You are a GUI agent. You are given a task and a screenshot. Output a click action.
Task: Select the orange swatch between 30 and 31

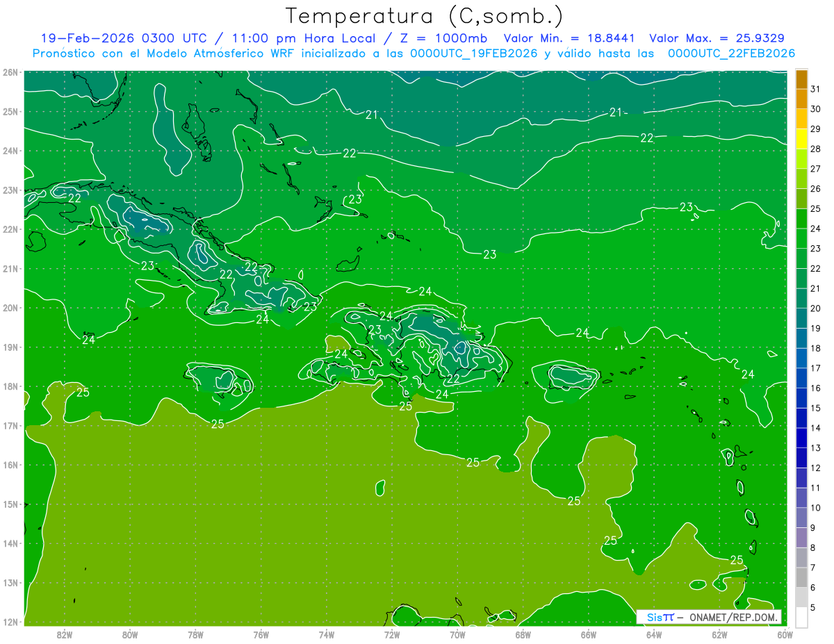pyautogui.click(x=801, y=99)
